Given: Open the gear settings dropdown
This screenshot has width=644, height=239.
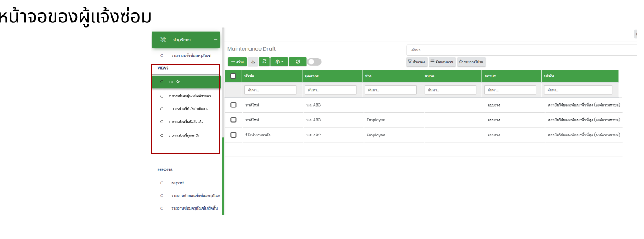Looking at the screenshot, I should pos(279,62).
